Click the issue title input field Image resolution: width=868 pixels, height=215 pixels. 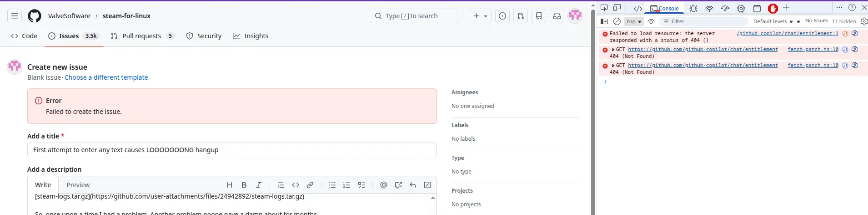[232, 150]
